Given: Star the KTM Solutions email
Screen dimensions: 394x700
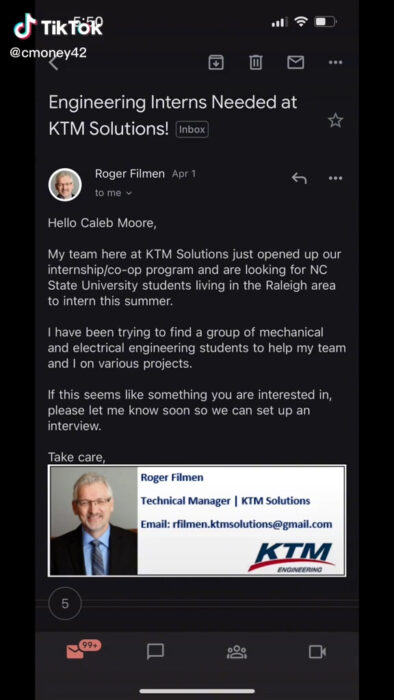Looking at the screenshot, I should (336, 121).
